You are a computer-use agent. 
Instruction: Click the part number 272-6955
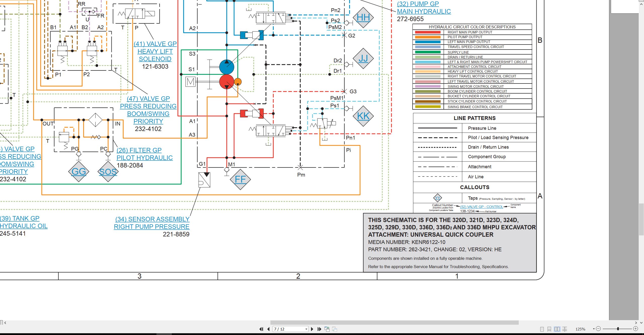click(x=410, y=19)
